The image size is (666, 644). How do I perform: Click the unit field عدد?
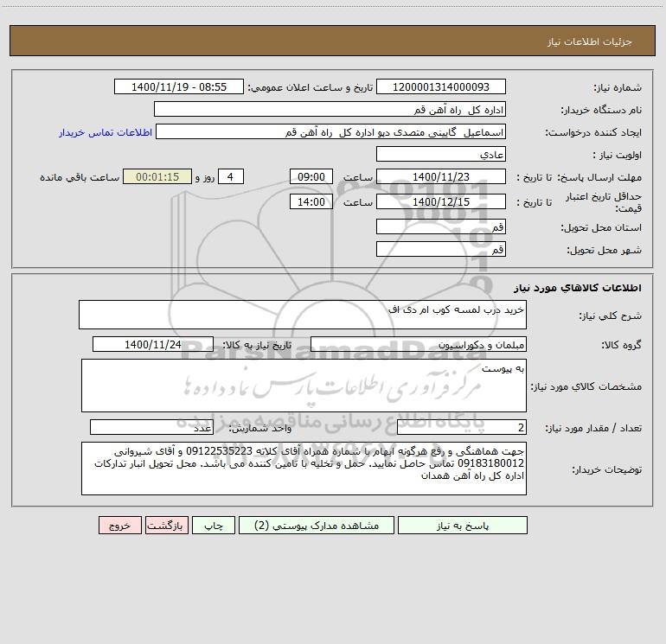[x=151, y=427]
